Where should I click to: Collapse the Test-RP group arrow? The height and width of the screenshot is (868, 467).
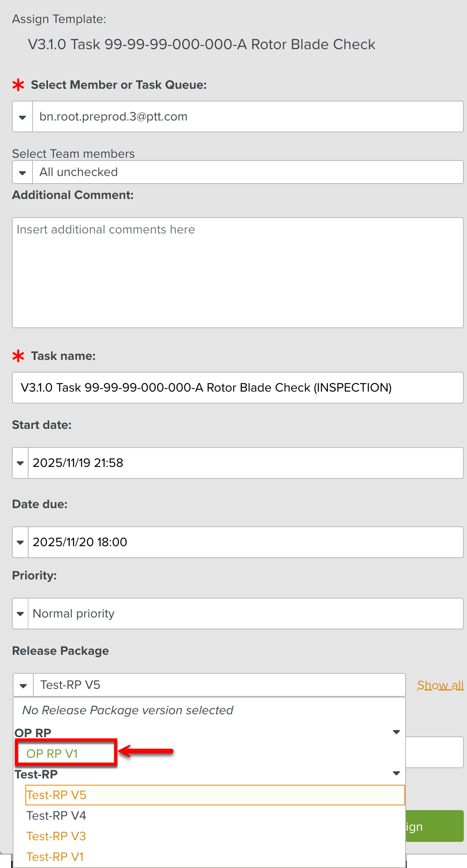tap(396, 773)
